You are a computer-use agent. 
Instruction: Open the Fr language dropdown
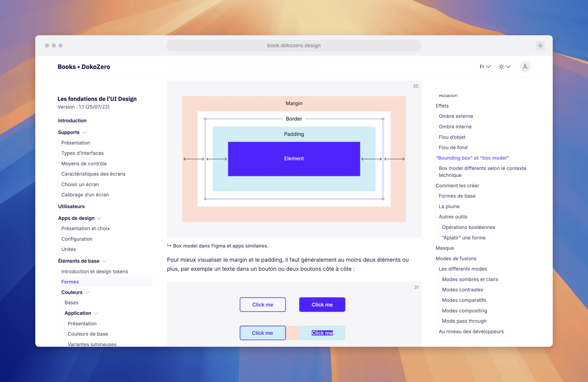pos(485,67)
